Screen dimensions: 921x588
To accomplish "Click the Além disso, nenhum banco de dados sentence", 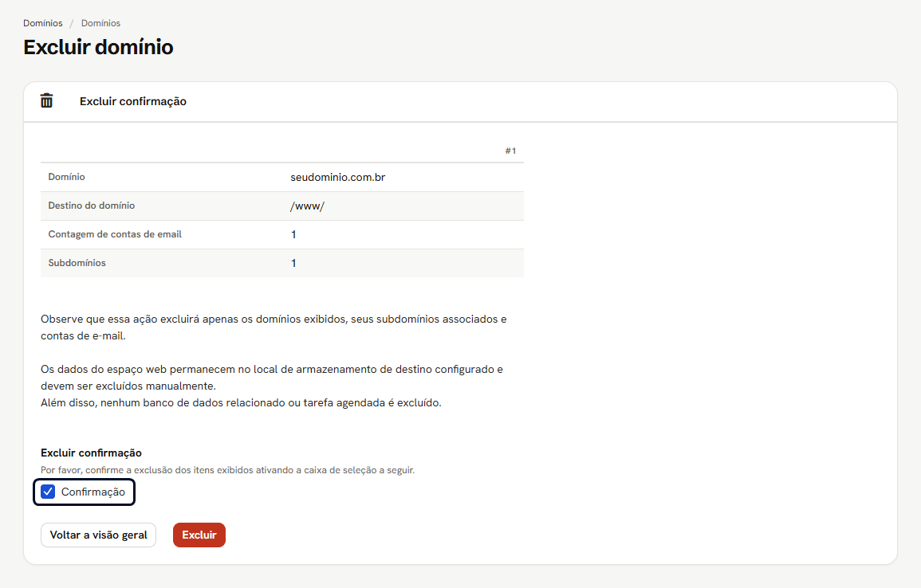I will pyautogui.click(x=241, y=402).
